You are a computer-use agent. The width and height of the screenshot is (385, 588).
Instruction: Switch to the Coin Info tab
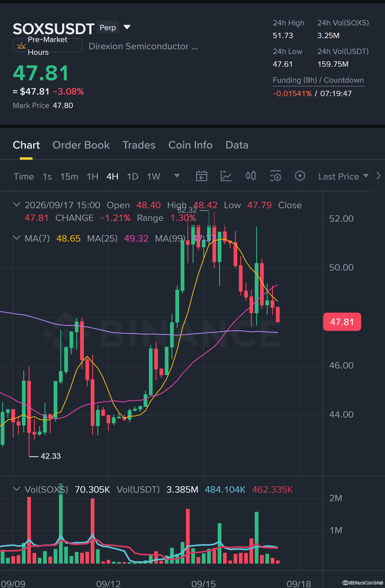click(190, 145)
